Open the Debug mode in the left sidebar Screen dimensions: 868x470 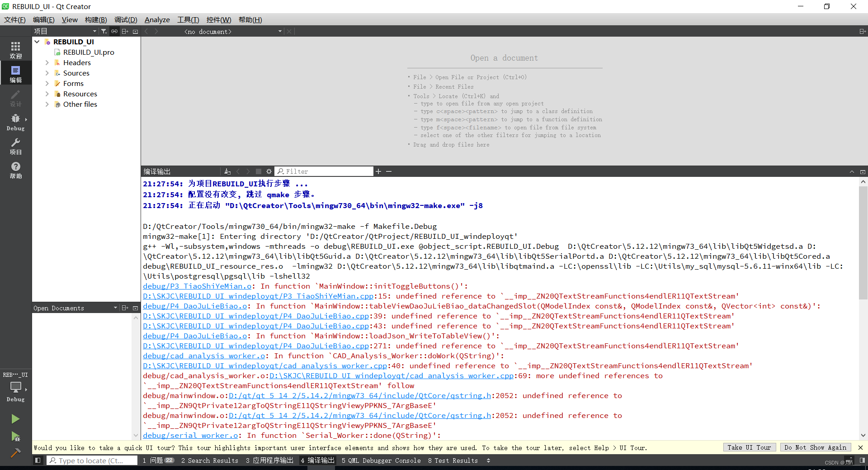[x=16, y=122]
